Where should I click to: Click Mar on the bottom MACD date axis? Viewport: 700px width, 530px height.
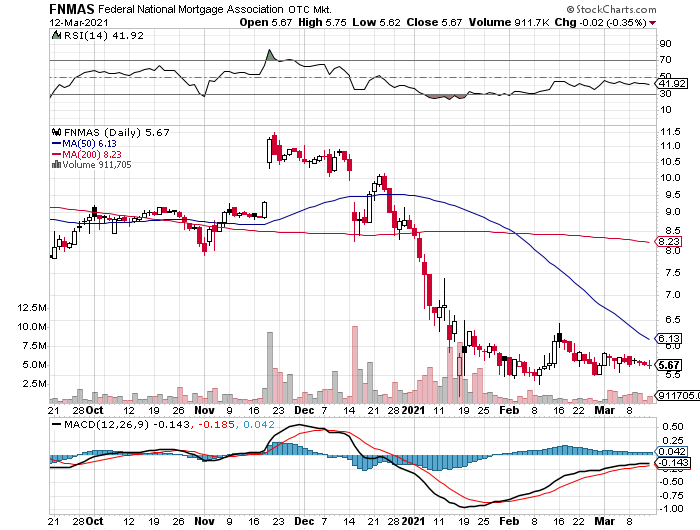[x=604, y=522]
